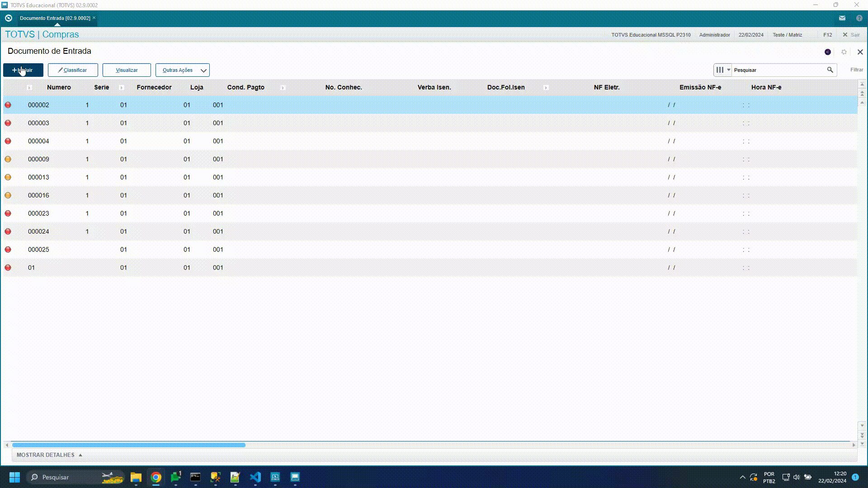Click the Incluir button

(x=23, y=70)
